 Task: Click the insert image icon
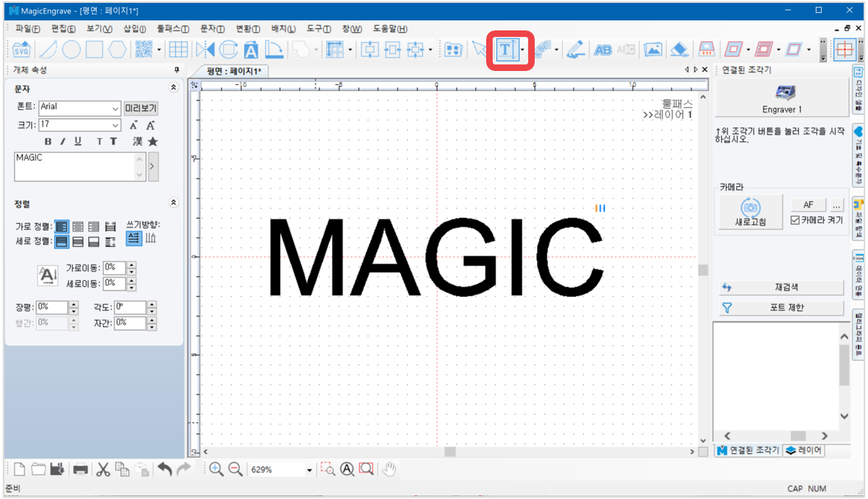click(x=654, y=50)
